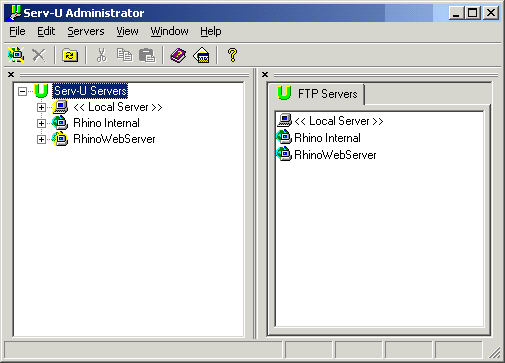Open the Edit menu
This screenshot has height=363, width=505.
(x=46, y=31)
